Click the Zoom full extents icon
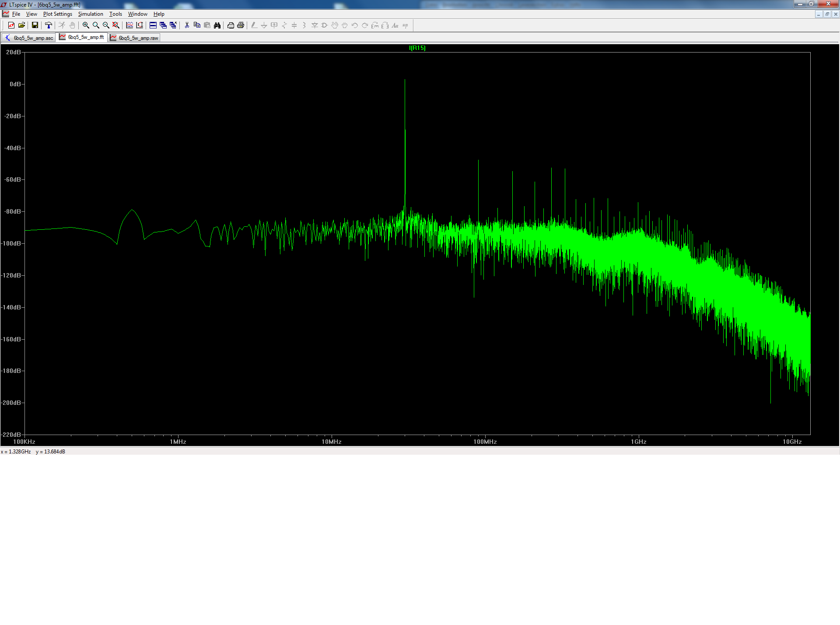 click(116, 25)
